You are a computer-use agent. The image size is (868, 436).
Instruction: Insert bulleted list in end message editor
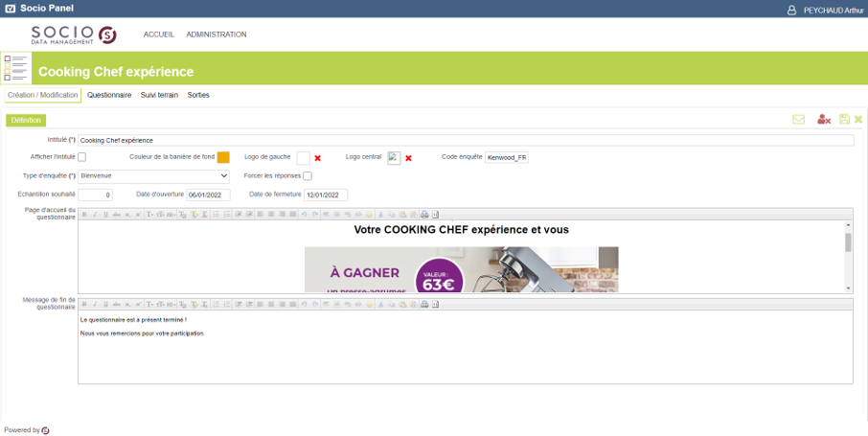[216, 304]
